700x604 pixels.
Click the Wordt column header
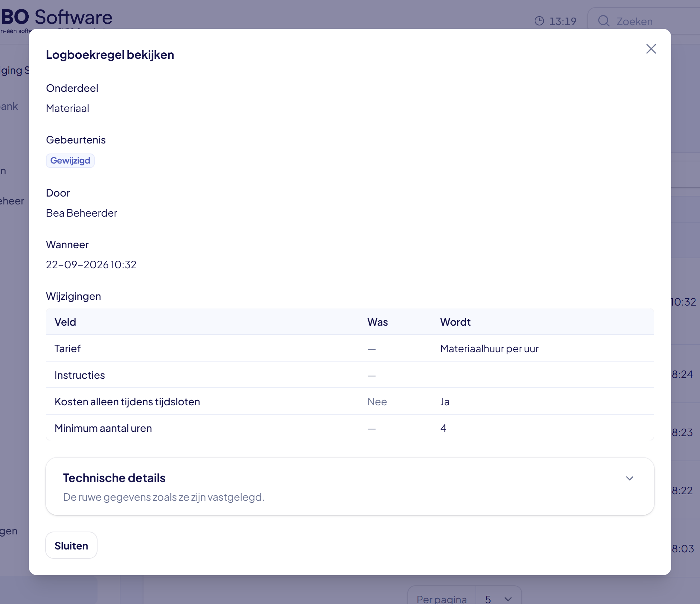[455, 322]
